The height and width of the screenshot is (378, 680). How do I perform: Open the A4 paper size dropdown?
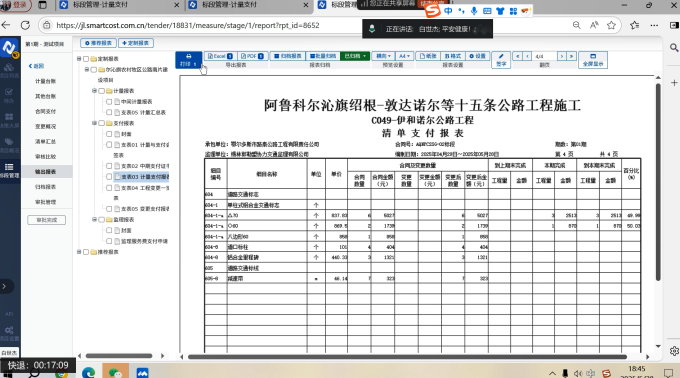pos(404,56)
